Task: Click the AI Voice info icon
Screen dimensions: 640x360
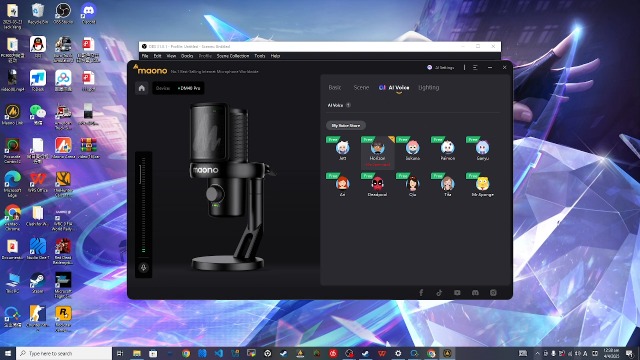Action: (x=348, y=105)
